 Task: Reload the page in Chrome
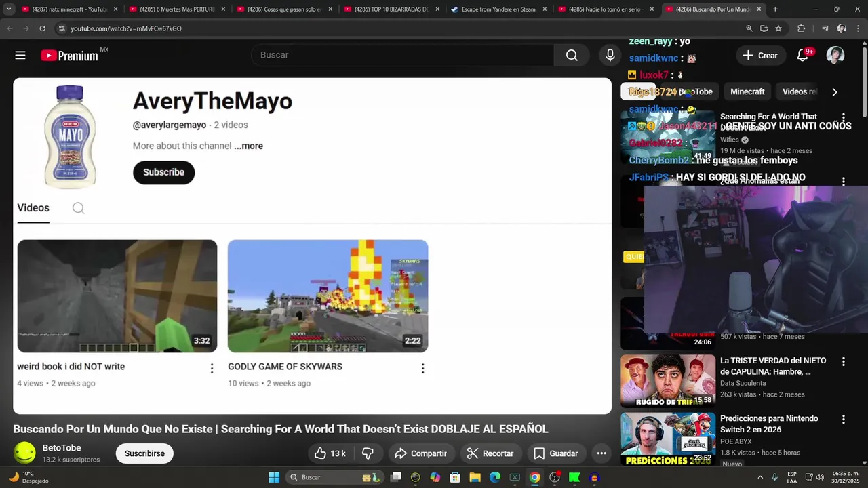point(42,28)
